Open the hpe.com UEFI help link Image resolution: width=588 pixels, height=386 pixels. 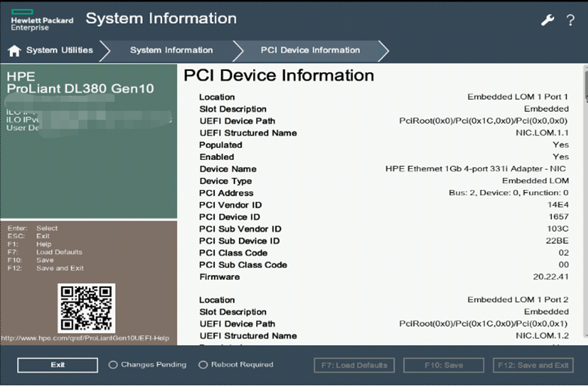click(85, 338)
